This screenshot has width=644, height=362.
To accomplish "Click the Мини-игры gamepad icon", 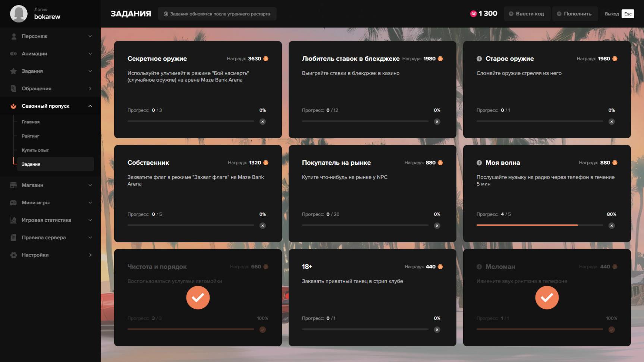I will click(13, 203).
